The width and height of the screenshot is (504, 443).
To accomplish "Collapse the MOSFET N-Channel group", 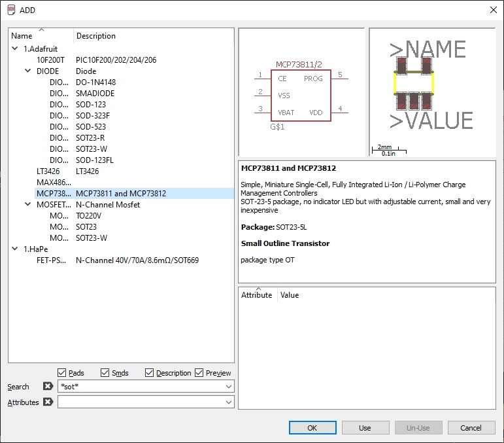I will [28, 204].
